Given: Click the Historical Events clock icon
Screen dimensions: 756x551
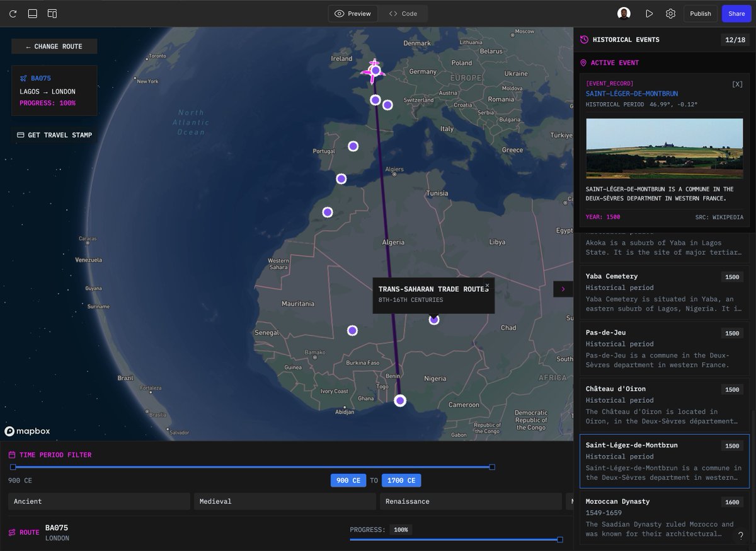Looking at the screenshot, I should tap(584, 40).
